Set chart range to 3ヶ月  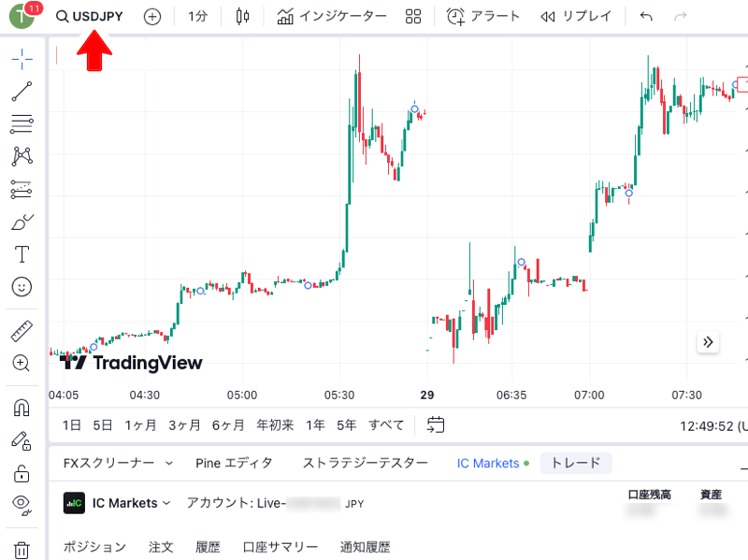click(184, 424)
